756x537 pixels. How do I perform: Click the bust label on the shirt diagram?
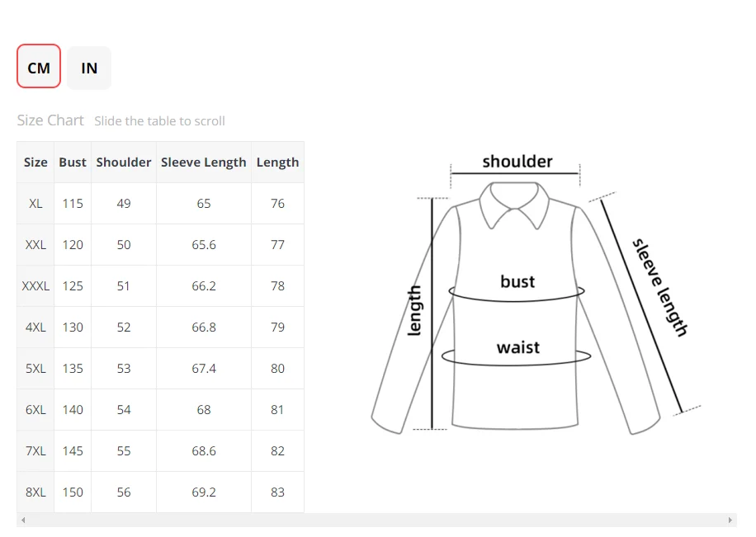coord(517,282)
